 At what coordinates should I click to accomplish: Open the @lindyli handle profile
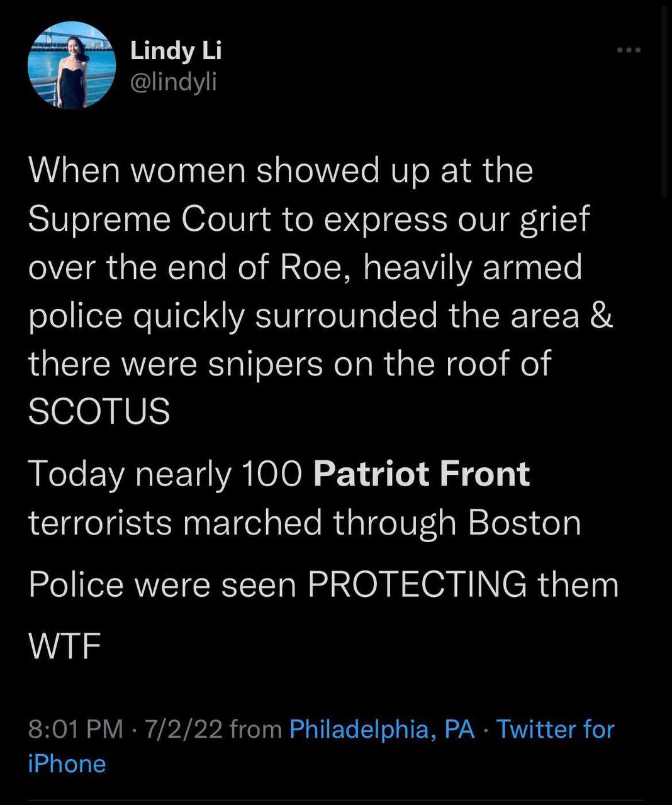click(173, 82)
